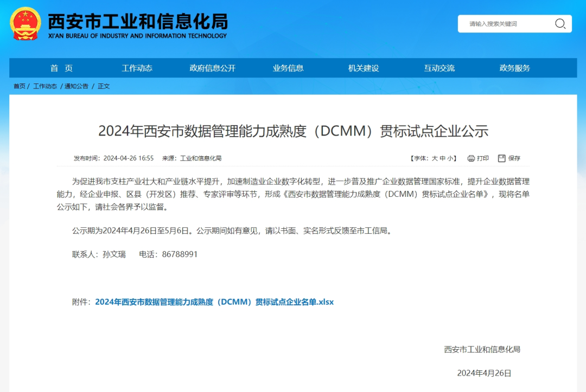The image size is (586, 392).
Task: Go to 工作动态 in the navigation bar
Action: pos(137,68)
